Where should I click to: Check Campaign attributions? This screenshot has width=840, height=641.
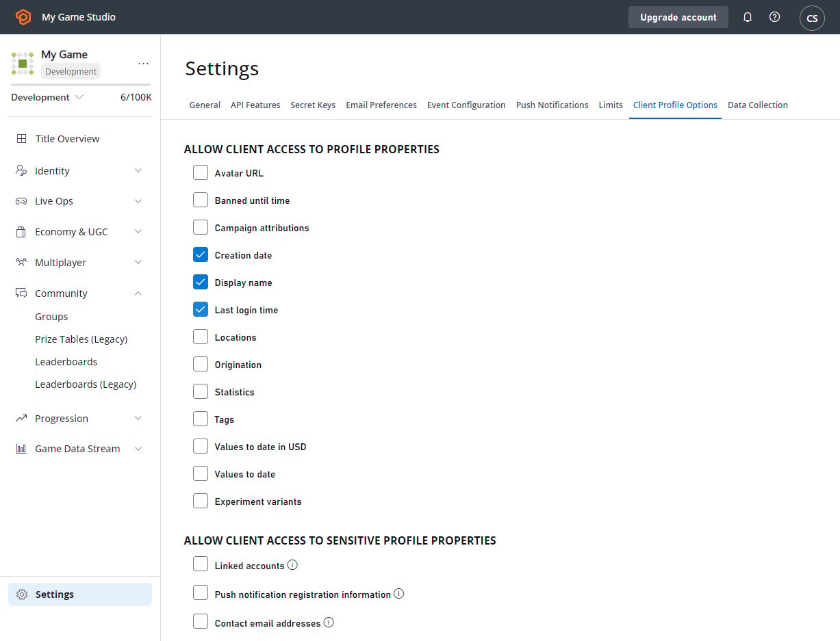point(201,227)
